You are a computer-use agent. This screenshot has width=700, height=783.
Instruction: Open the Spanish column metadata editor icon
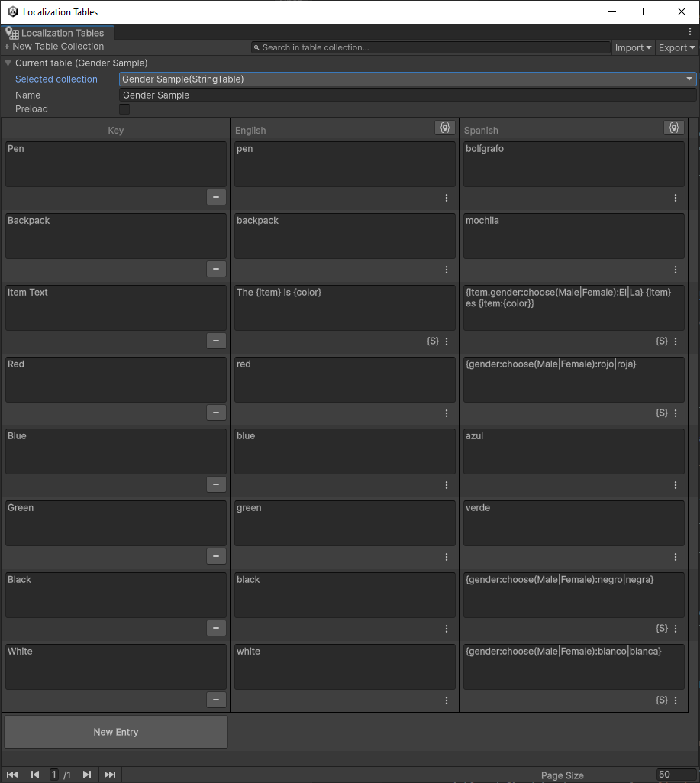674,128
